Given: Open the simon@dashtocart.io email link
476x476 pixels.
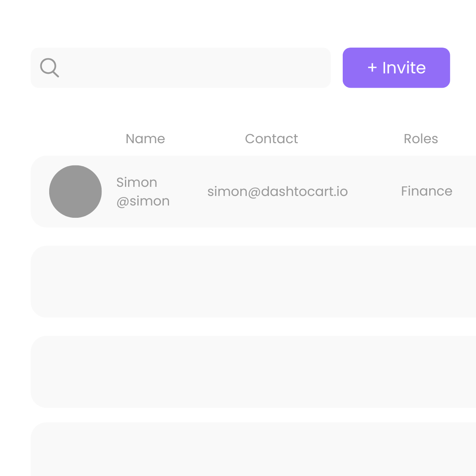Looking at the screenshot, I should (278, 192).
